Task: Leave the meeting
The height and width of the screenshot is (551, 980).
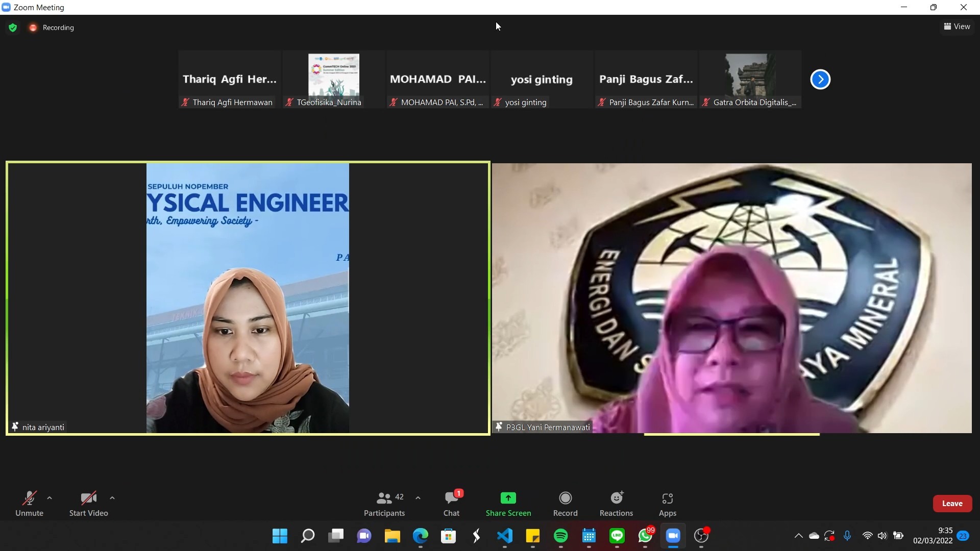Action: [952, 504]
